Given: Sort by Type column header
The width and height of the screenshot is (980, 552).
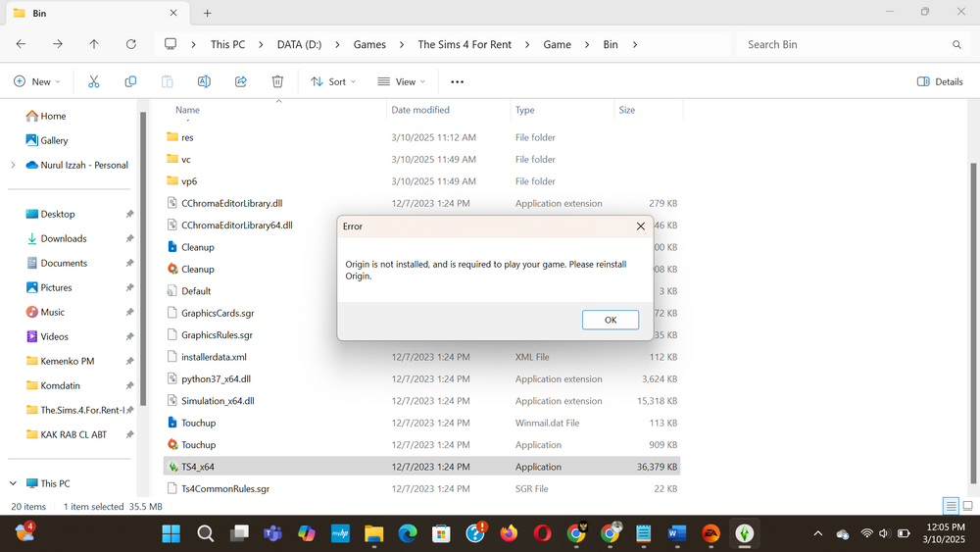Looking at the screenshot, I should pos(524,110).
